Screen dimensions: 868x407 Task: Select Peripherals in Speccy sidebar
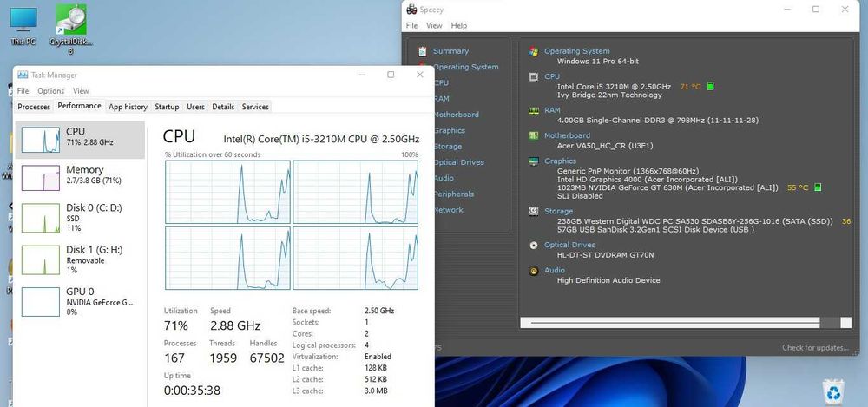point(454,194)
